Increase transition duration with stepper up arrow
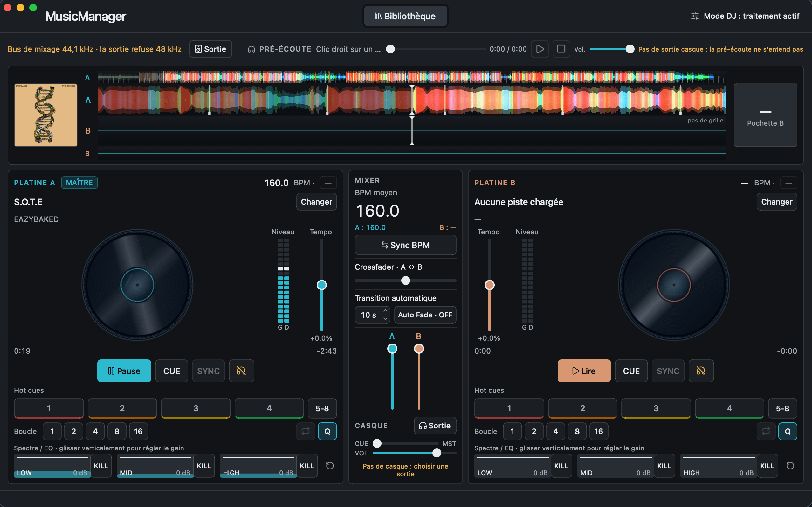This screenshot has width=812, height=507. tap(385, 311)
